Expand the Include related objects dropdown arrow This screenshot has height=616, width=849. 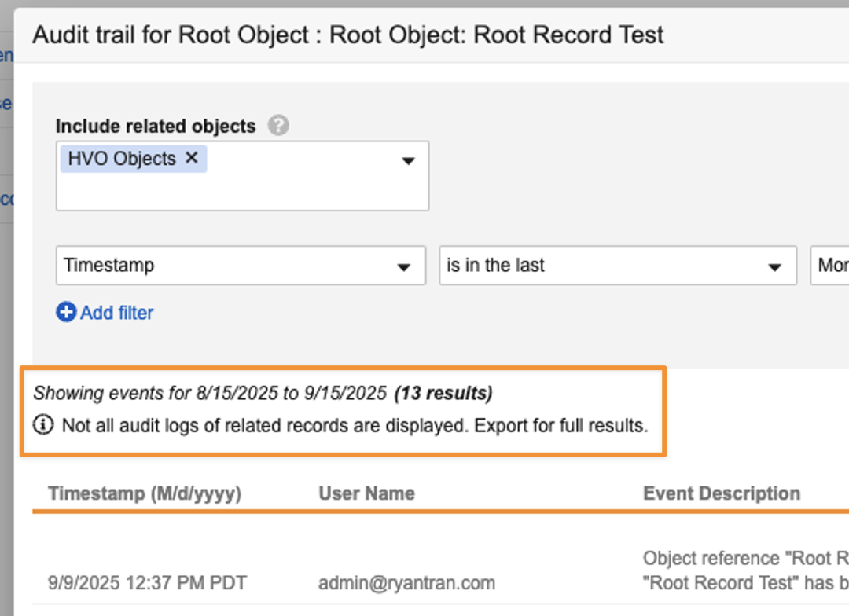tap(408, 161)
